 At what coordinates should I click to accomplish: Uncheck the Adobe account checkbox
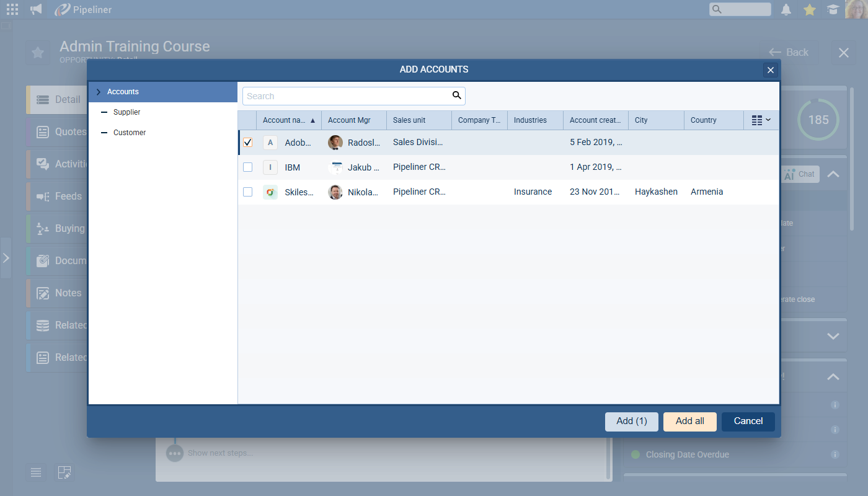pyautogui.click(x=248, y=143)
